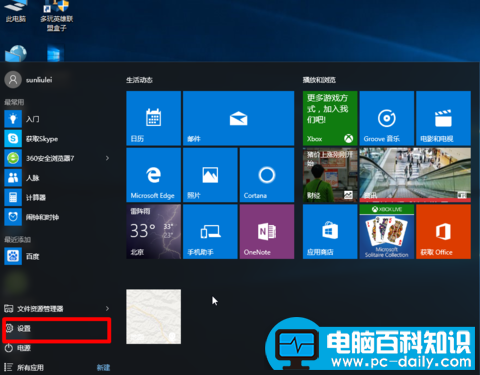Open the Maps tile
480x375 pixels.
(153, 316)
